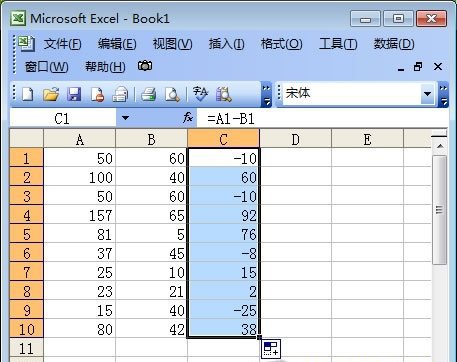457x362 pixels.
Task: Click the Name Box showing C1
Action: pyautogui.click(x=63, y=118)
